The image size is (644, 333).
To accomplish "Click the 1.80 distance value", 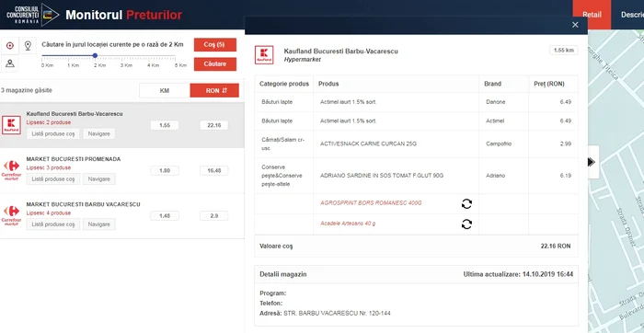I will pyautogui.click(x=165, y=170).
